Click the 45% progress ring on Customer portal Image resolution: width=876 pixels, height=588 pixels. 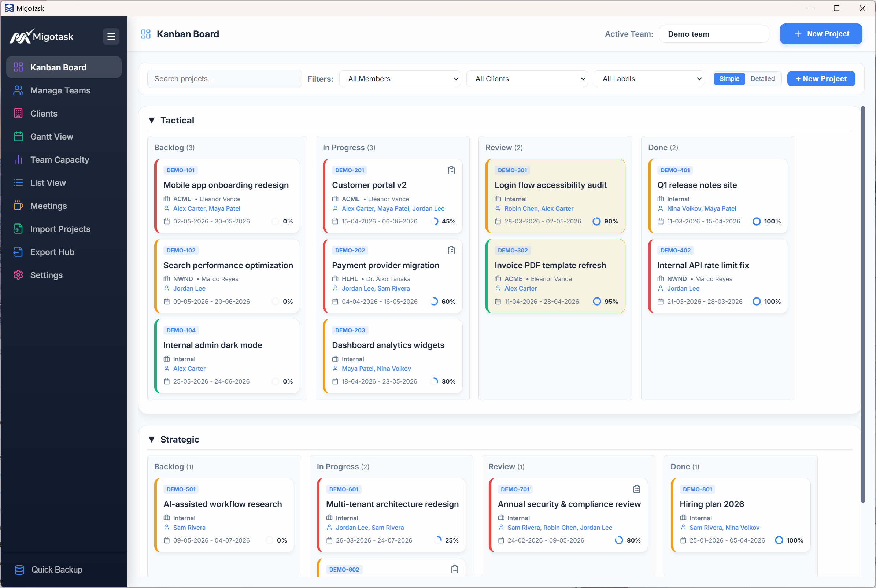(x=434, y=221)
